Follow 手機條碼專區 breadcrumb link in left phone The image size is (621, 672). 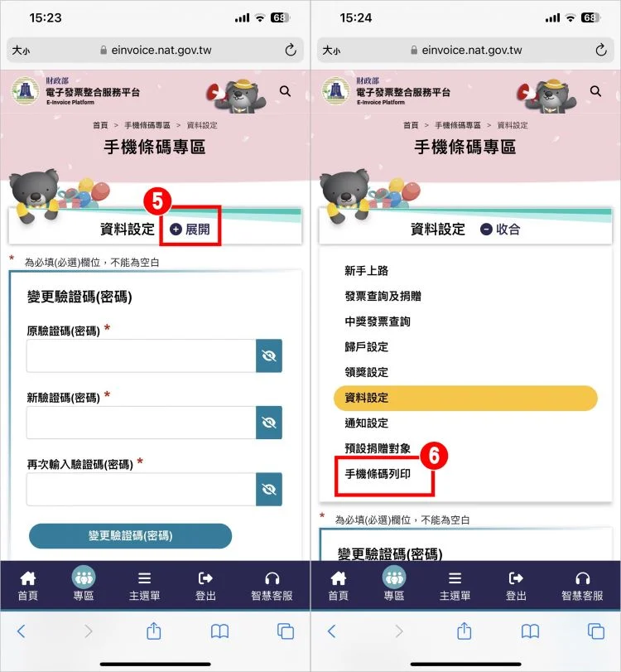pos(147,125)
